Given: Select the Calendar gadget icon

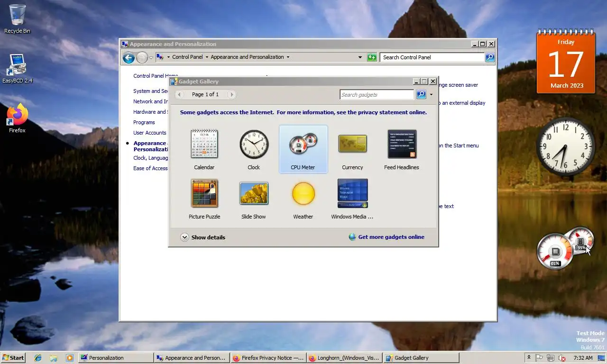Looking at the screenshot, I should 204,144.
